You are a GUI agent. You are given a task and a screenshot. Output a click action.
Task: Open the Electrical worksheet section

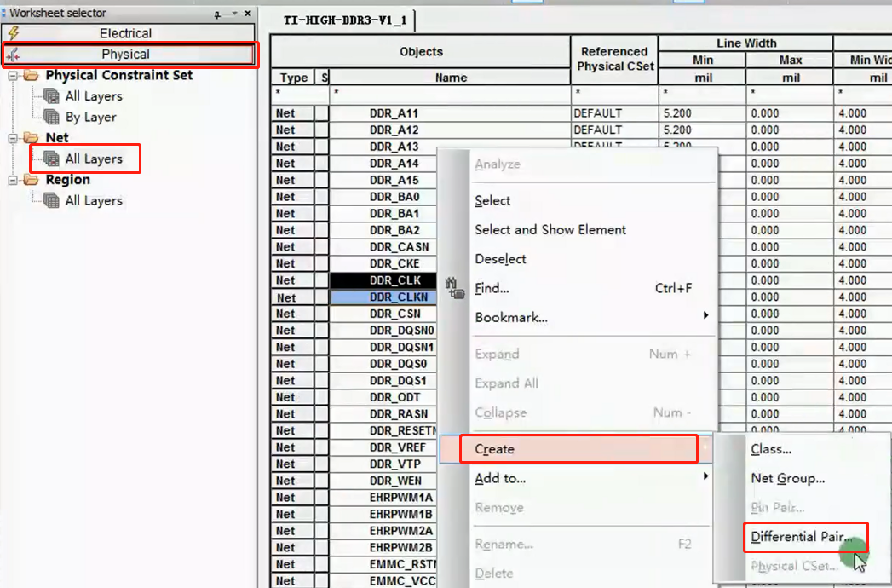coord(128,33)
